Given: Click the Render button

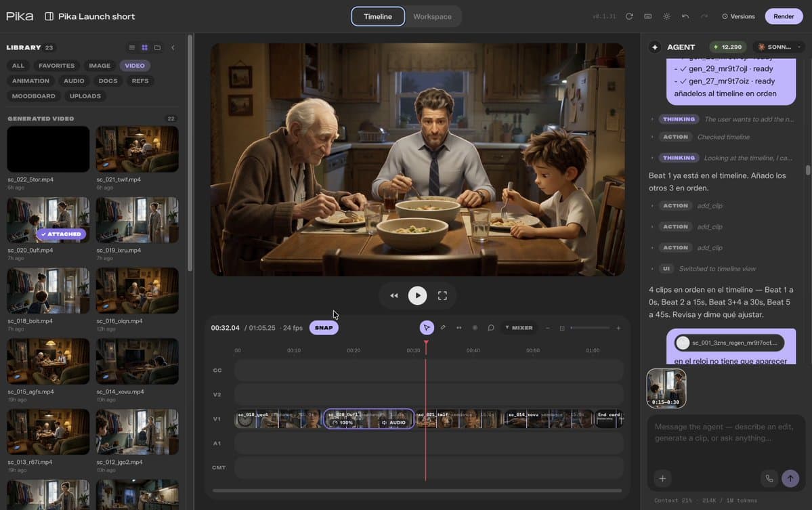Looking at the screenshot, I should coord(784,16).
